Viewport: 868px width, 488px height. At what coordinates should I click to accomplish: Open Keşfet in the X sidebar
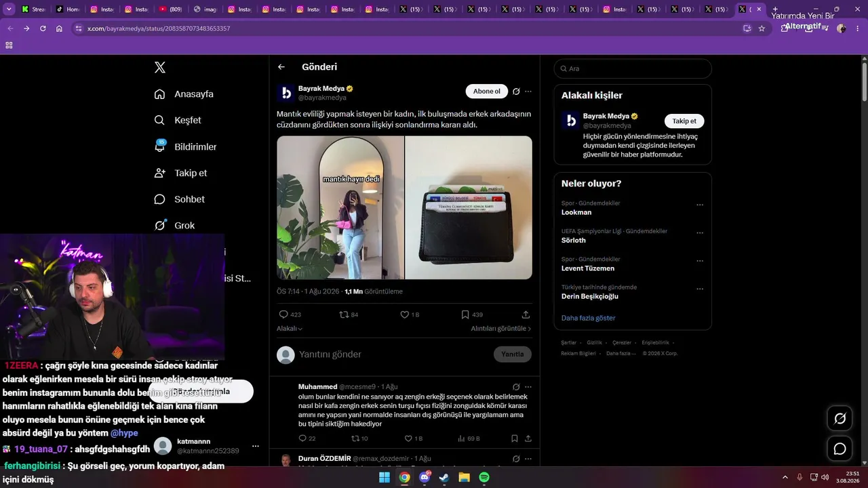pyautogui.click(x=178, y=120)
